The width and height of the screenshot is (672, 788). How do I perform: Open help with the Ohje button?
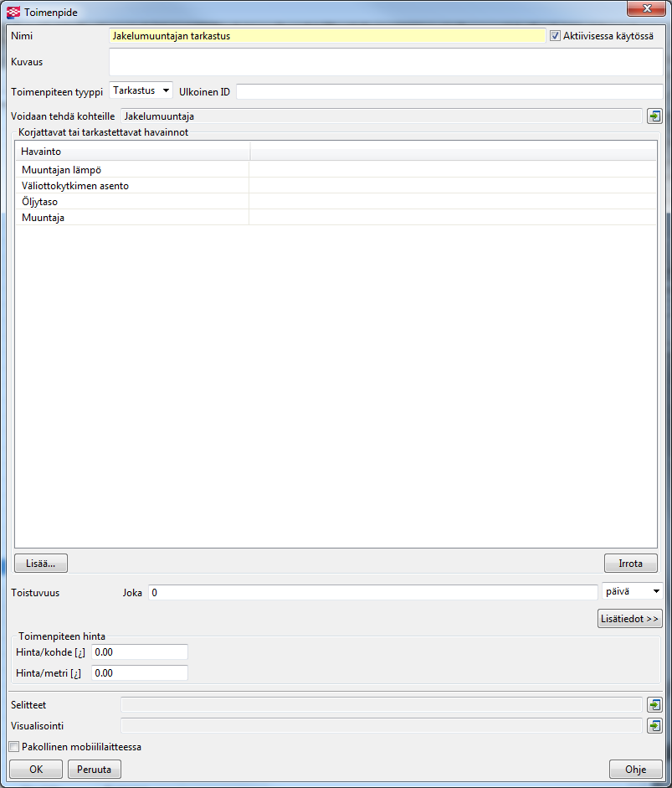coord(635,770)
